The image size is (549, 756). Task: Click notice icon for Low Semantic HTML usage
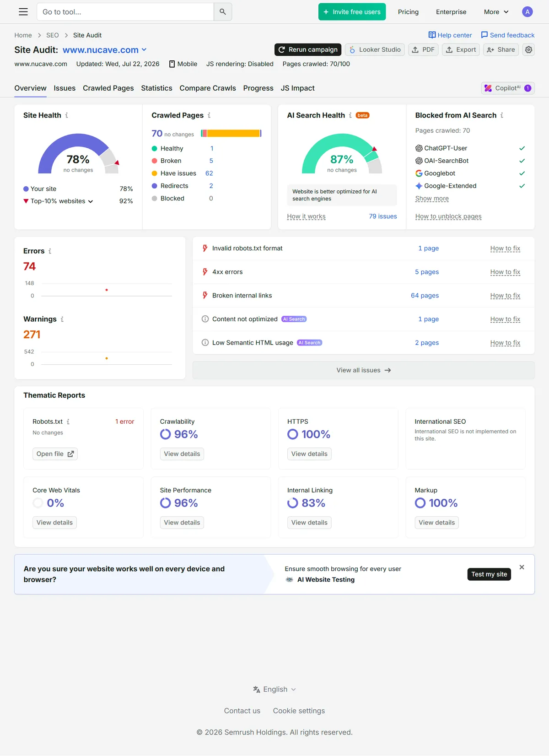(205, 343)
